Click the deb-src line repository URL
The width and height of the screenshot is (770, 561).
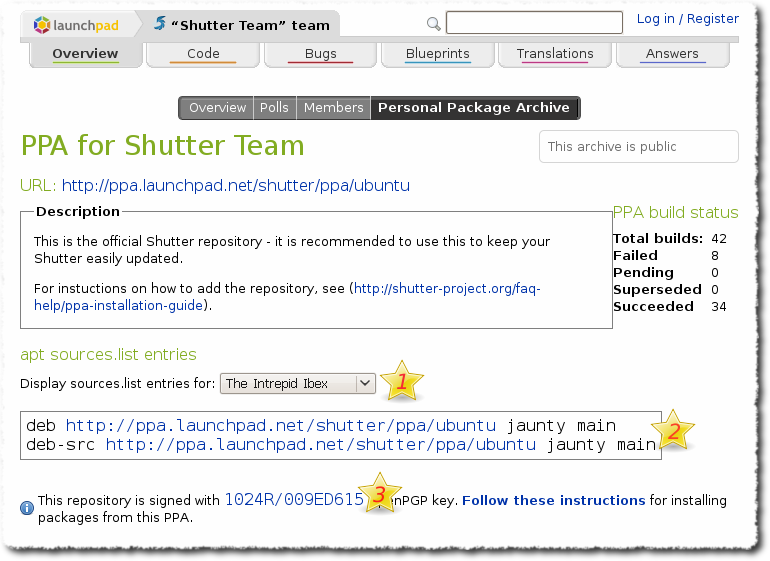pos(321,445)
